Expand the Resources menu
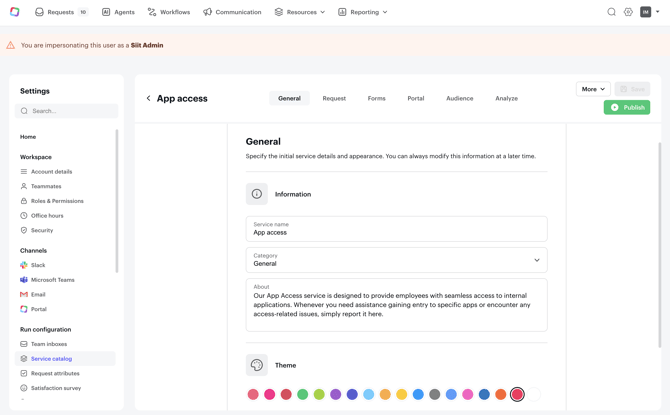 tap(300, 12)
